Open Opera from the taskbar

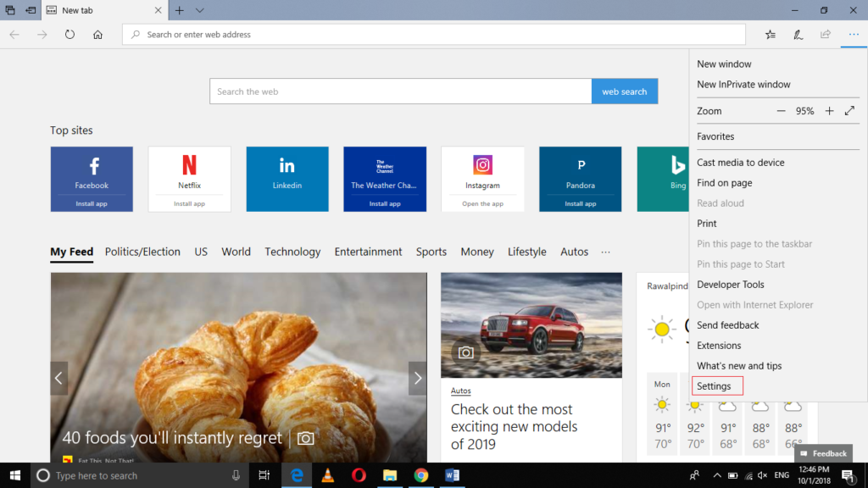tap(359, 475)
